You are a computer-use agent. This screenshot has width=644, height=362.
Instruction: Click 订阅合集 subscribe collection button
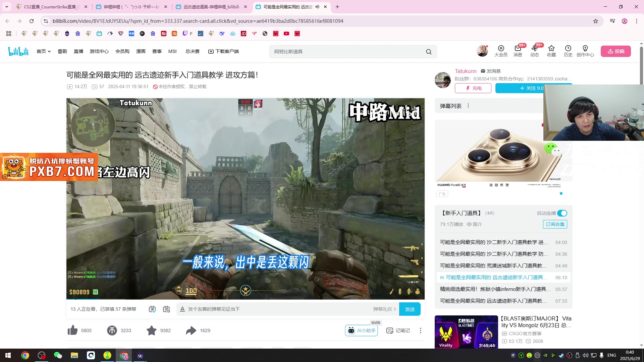555,224
